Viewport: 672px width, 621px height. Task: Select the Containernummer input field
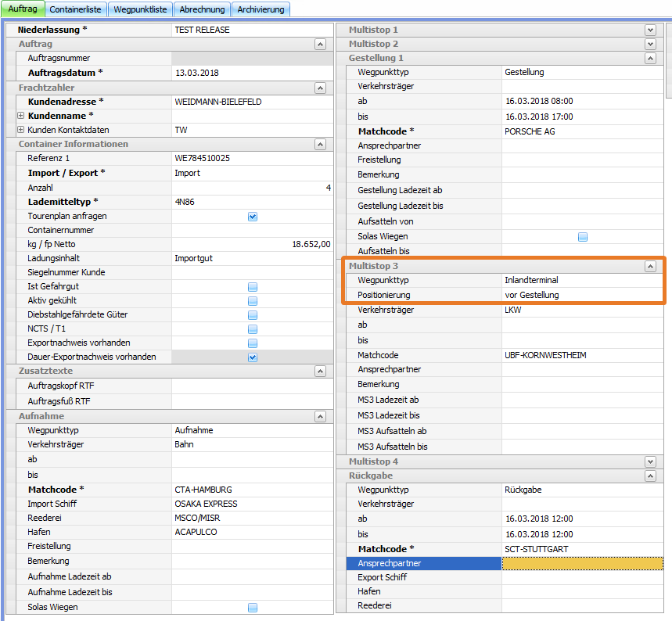252,231
